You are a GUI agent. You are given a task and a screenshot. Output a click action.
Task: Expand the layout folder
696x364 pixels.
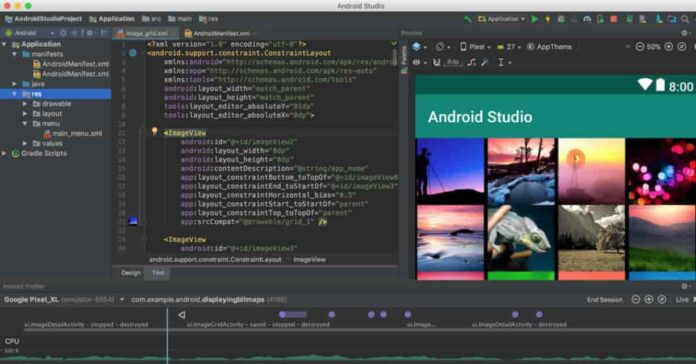click(x=25, y=114)
